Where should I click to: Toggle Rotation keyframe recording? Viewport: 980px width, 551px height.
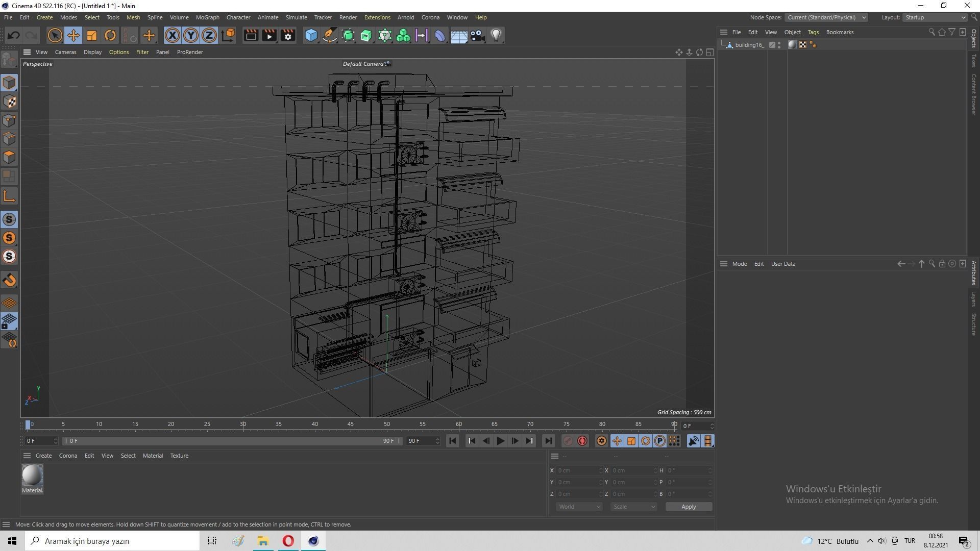[x=646, y=441]
